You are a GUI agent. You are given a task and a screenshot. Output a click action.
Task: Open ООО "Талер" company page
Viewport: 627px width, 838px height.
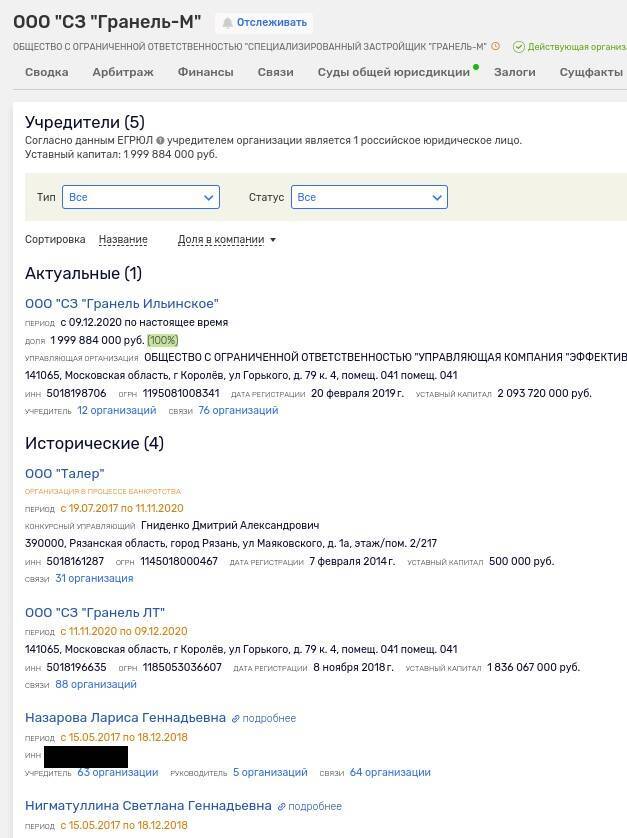[x=64, y=473]
